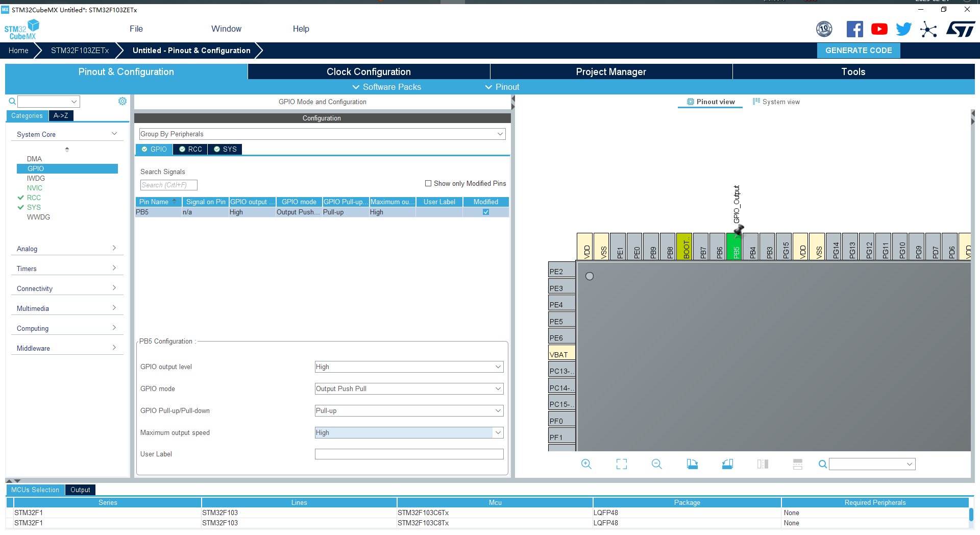Click the pin search magnifier icon
The image size is (980, 535).
click(x=822, y=464)
